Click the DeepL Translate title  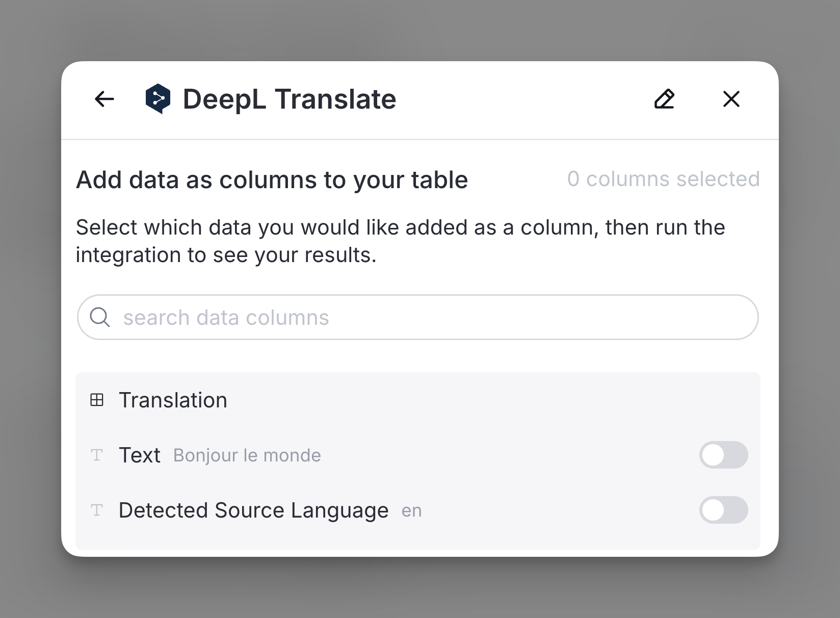(x=290, y=99)
